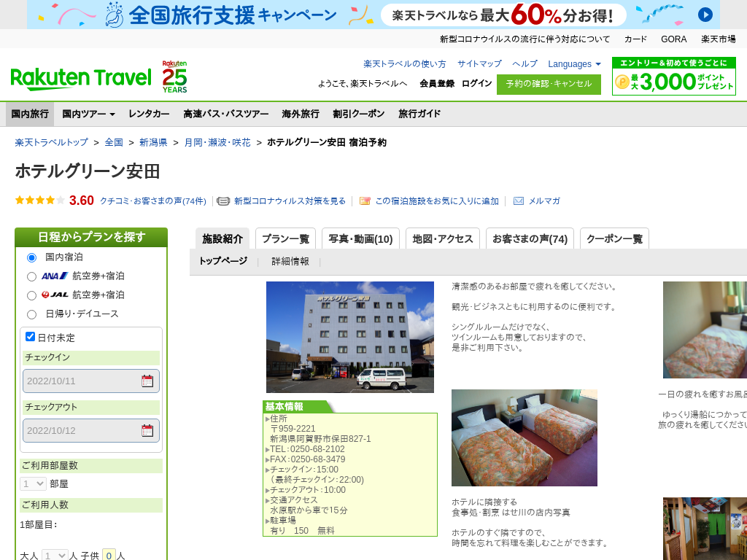
Task: Click the カード top link
Action: click(635, 39)
